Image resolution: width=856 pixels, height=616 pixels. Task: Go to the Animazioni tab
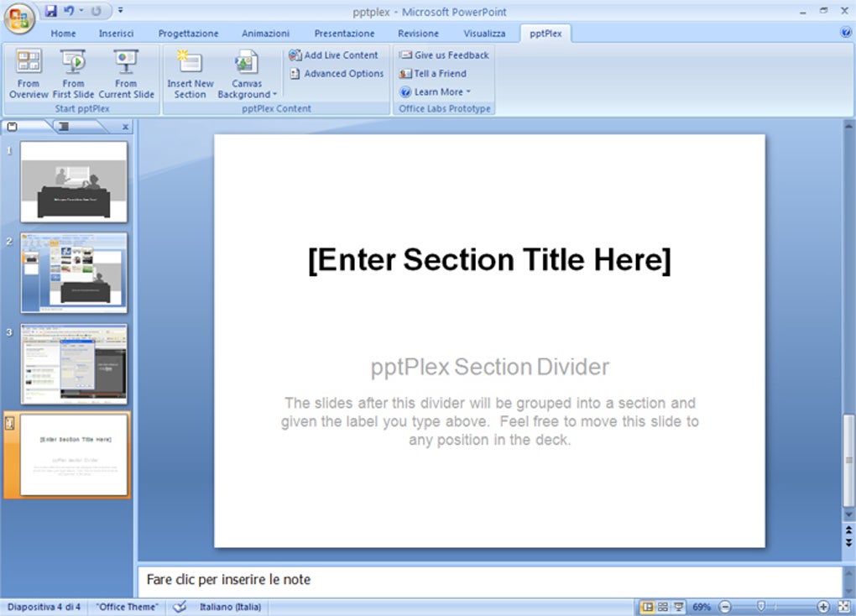click(265, 34)
